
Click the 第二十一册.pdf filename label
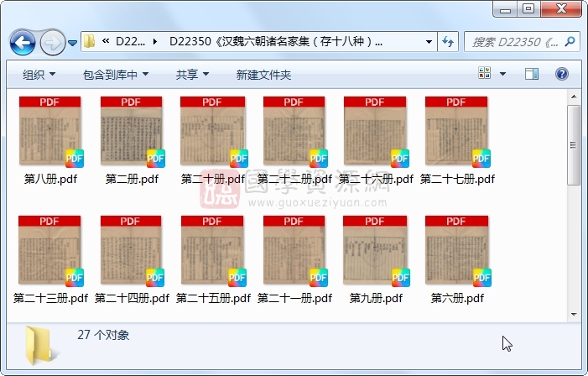294,298
